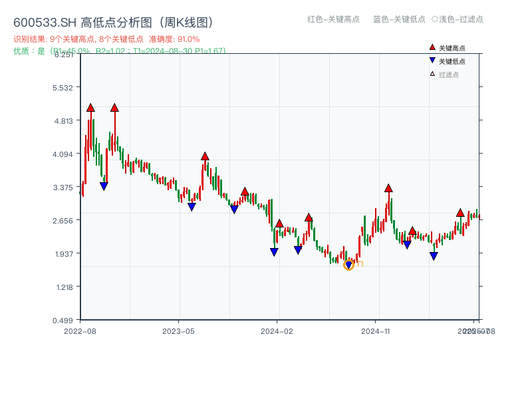Screen dimensions: 532x399
Task: Click the orange T1 circle marker on the chart
Action: pyautogui.click(x=348, y=265)
